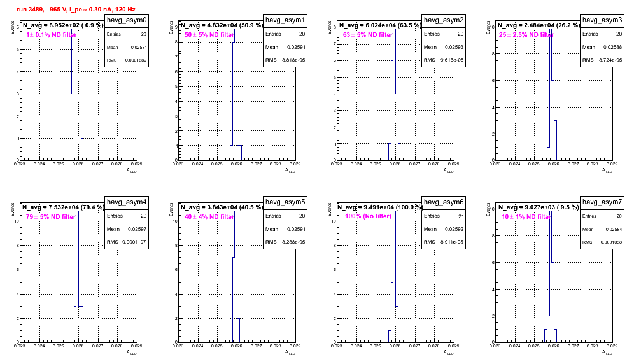This screenshot has width=634, height=364.
Task: Click RMS 0.0001107 in havg_asym4 stats
Action: [x=127, y=242]
